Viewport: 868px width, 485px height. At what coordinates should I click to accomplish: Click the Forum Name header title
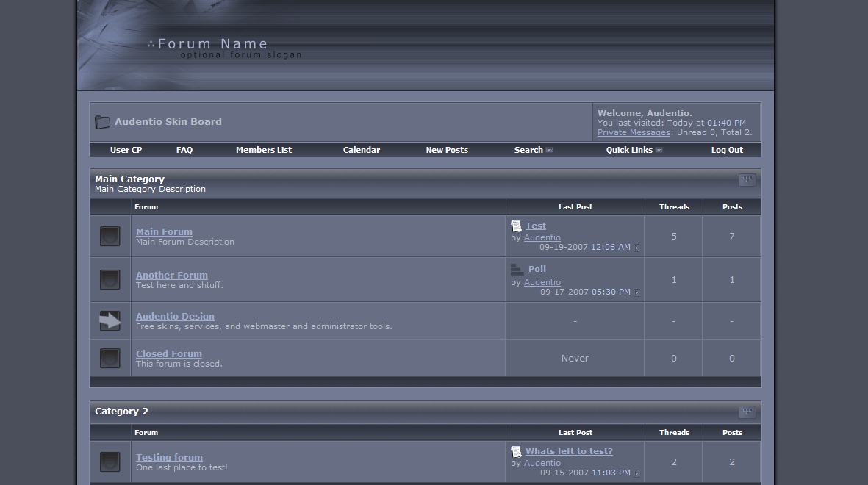212,44
